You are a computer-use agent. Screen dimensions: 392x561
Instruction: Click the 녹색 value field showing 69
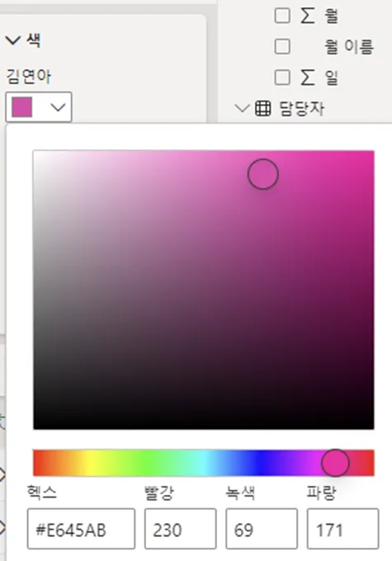click(262, 529)
